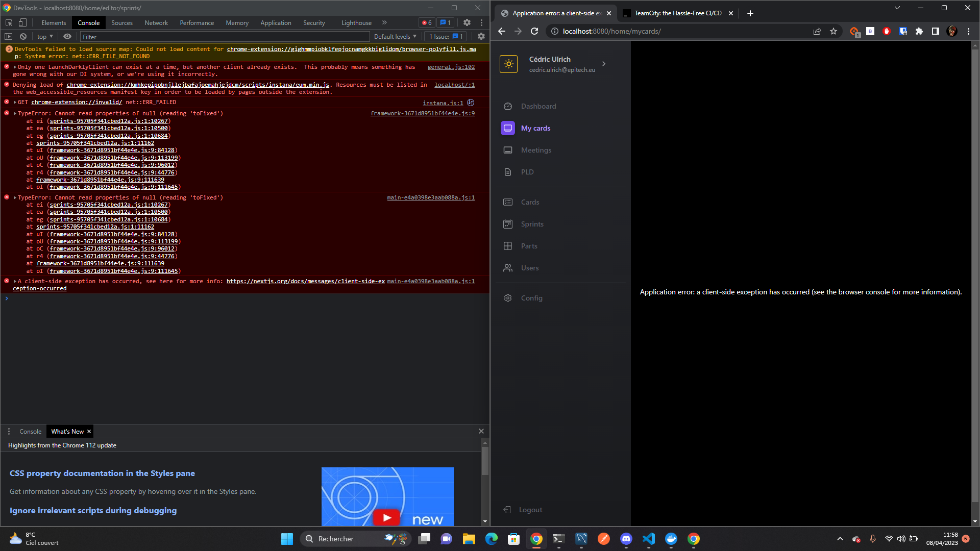
Task: Toggle the console sidebar panel icon
Action: tap(8, 36)
